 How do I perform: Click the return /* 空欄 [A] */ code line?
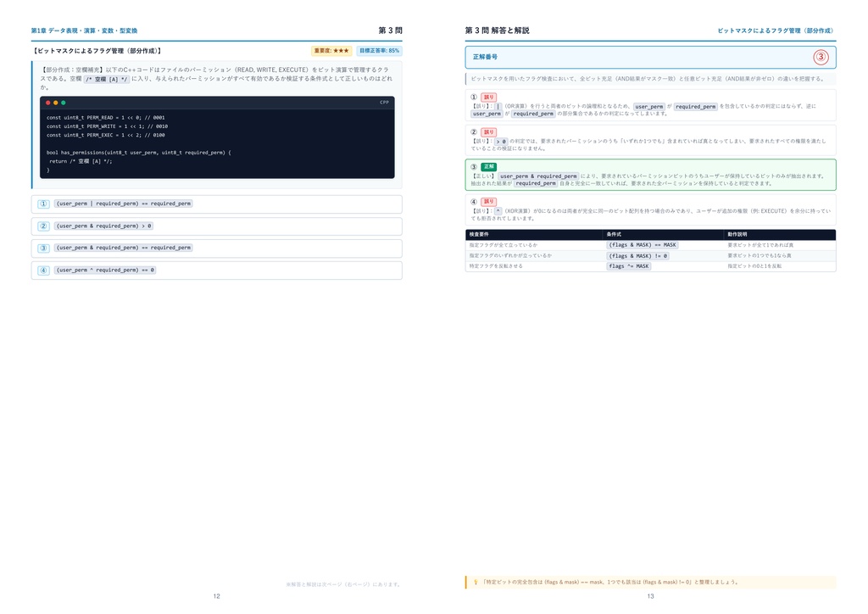(81, 161)
